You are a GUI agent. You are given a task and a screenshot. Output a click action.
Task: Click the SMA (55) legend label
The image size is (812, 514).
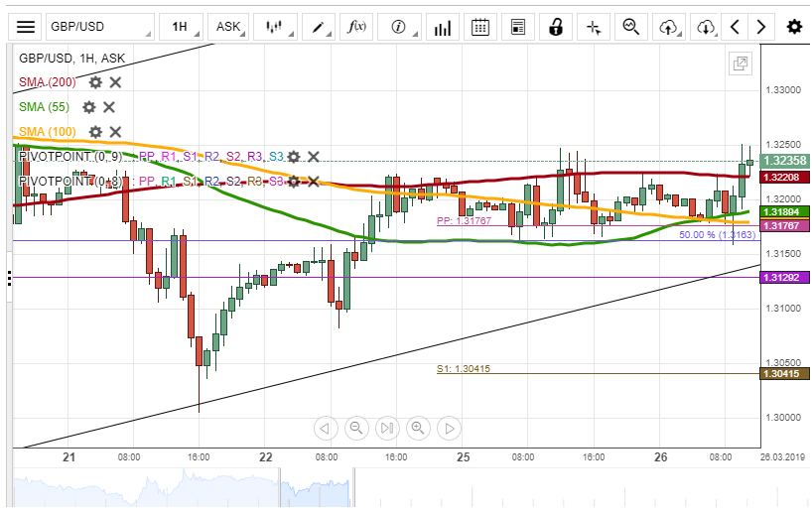[44, 107]
